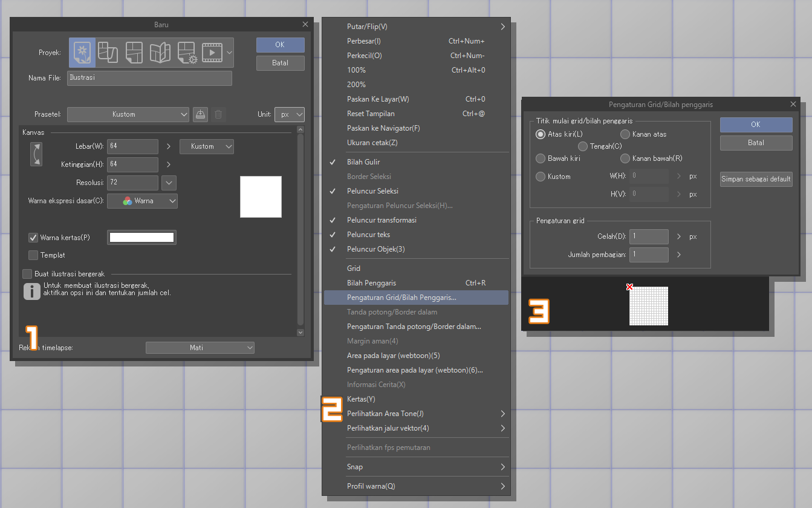Screen dimensions: 812x508
Task: Click the Celah gap input field
Action: [649, 236]
